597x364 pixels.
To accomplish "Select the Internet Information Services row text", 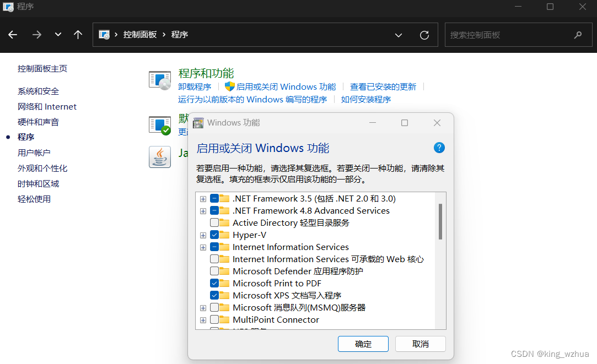I will pyautogui.click(x=291, y=247).
